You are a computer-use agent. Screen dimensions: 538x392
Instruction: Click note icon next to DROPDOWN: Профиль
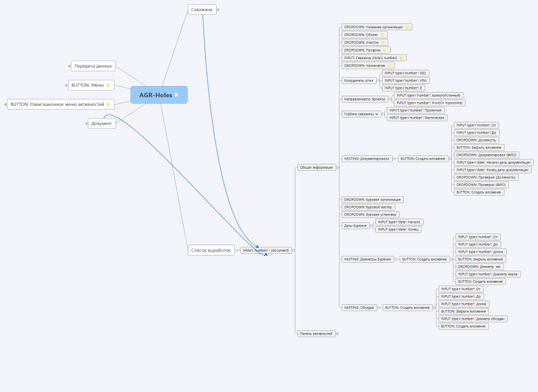385,50
